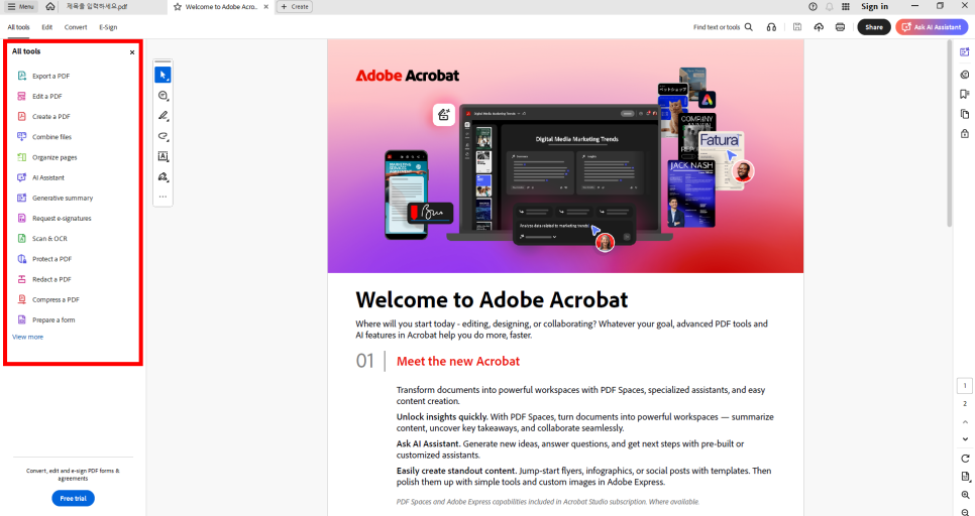This screenshot has height=516, width=975.
Task: Switch to the Convert tab
Action: point(76,27)
